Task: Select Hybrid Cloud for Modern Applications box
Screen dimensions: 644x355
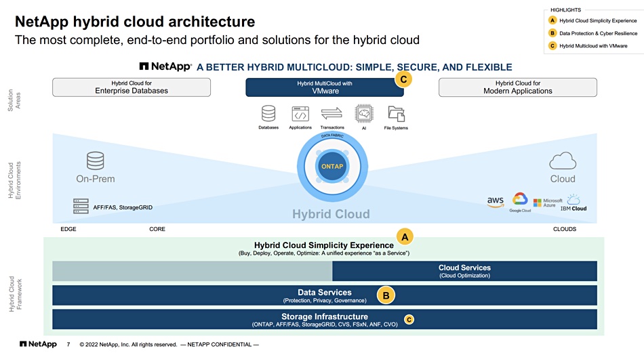Action: 517,87
